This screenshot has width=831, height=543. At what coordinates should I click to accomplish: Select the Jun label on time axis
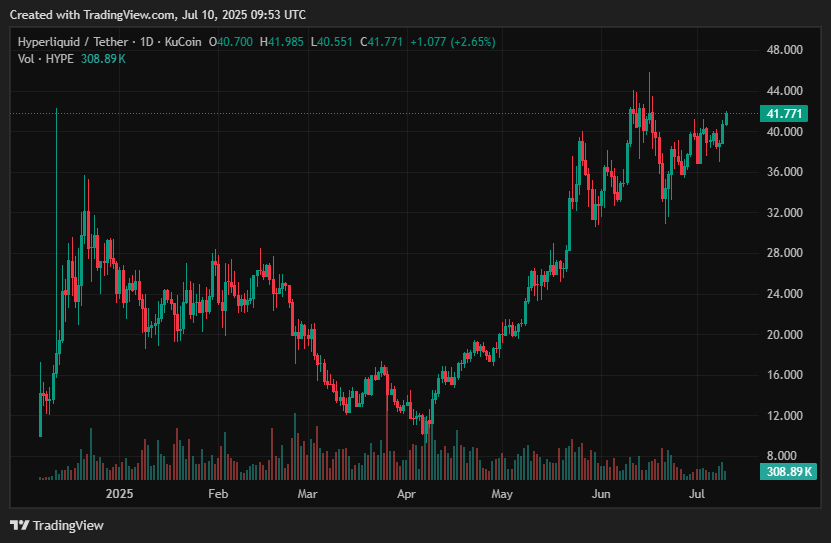[600, 494]
